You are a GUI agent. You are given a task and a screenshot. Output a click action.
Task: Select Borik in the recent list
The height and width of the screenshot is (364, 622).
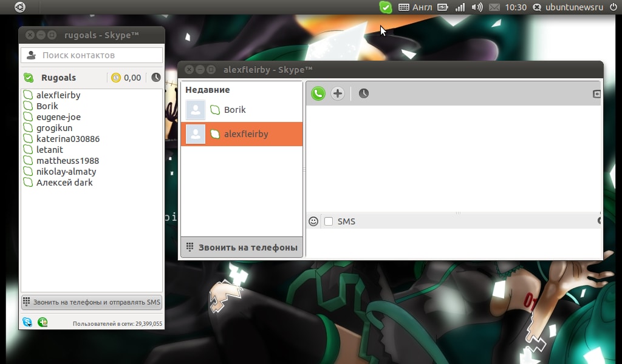(242, 110)
